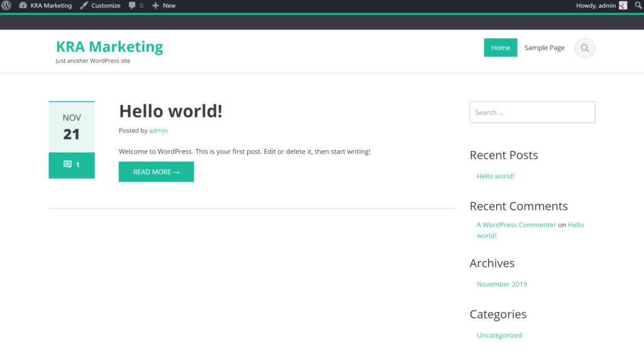The width and height of the screenshot is (644, 354).
Task: Click the round search icon in header
Action: (x=585, y=48)
